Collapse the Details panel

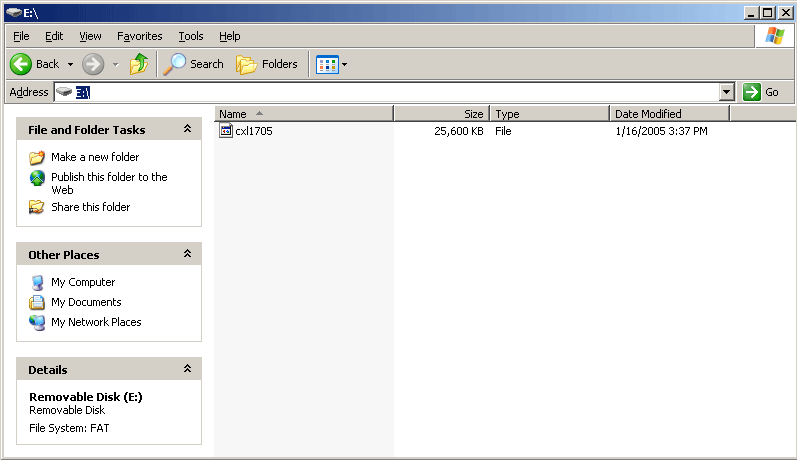tap(187, 370)
